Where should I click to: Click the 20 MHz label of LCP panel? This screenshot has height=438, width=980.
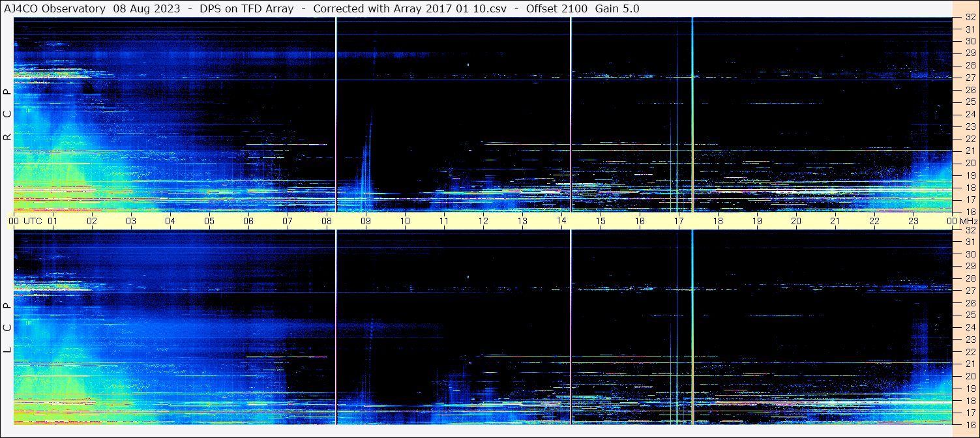(970, 376)
